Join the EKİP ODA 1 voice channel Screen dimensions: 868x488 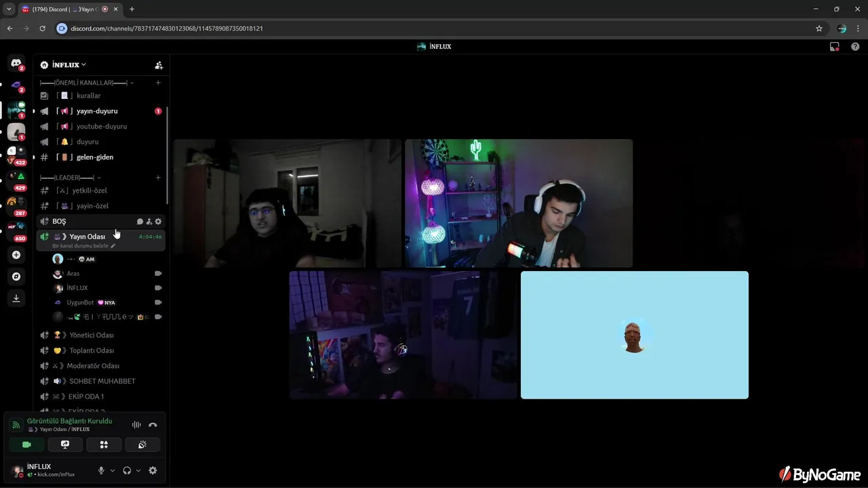point(100,396)
